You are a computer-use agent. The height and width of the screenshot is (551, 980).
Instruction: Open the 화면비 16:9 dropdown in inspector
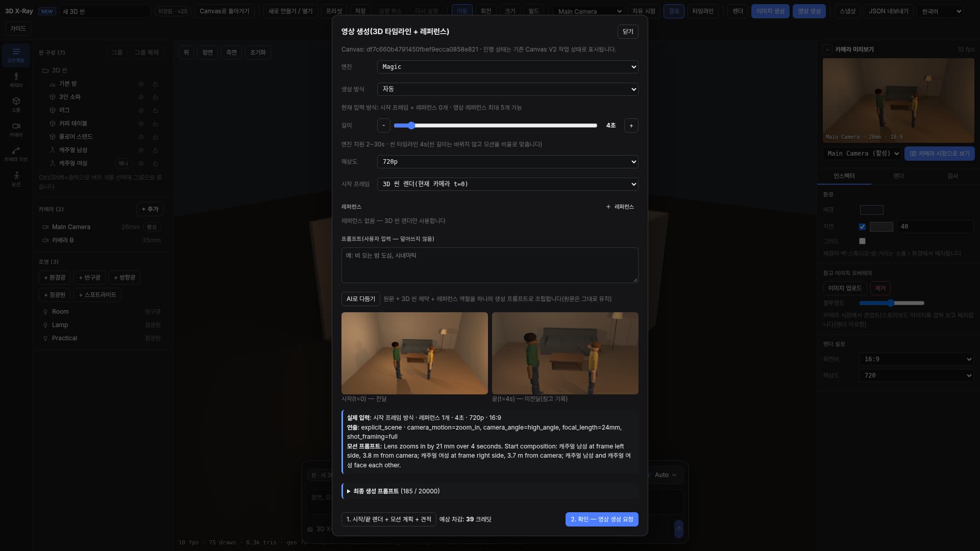point(916,359)
